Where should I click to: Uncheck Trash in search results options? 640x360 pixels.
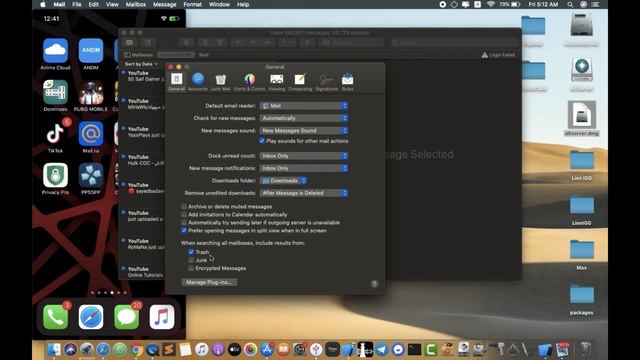(x=191, y=252)
